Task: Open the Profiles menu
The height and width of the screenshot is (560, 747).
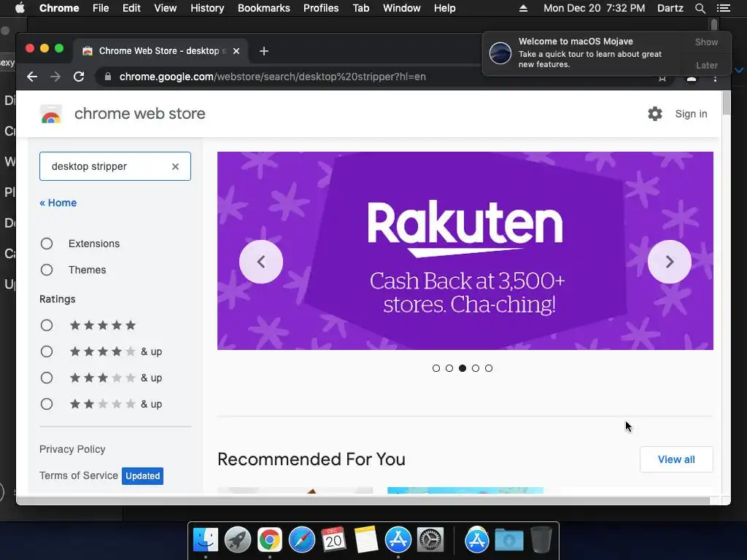Action: pos(321,8)
